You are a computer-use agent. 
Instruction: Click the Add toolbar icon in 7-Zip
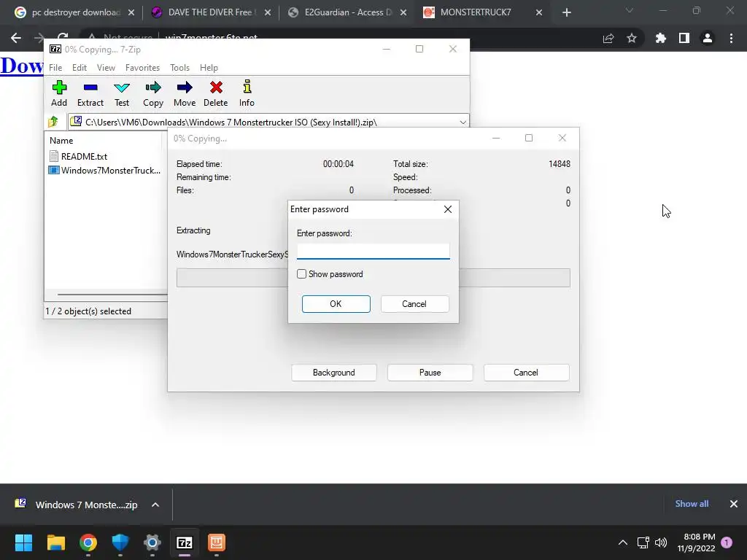(59, 93)
